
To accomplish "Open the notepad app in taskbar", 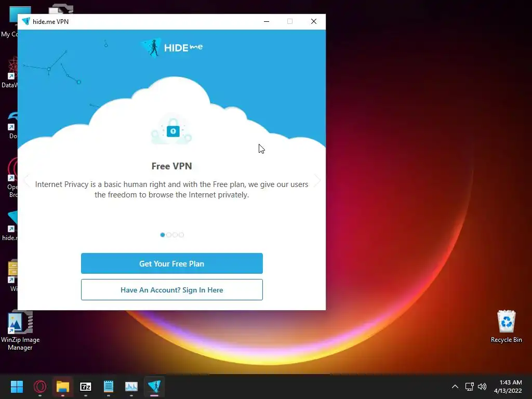I will point(109,387).
